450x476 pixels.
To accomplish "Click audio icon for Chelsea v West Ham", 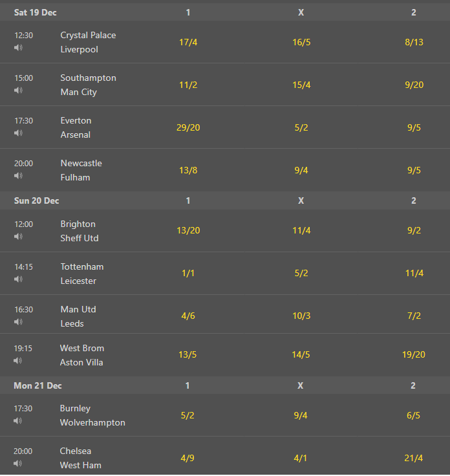I will coord(17,463).
